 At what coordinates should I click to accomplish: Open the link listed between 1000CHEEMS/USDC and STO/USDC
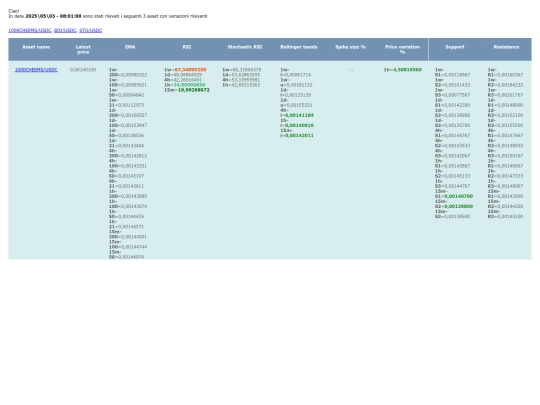[x=65, y=30]
